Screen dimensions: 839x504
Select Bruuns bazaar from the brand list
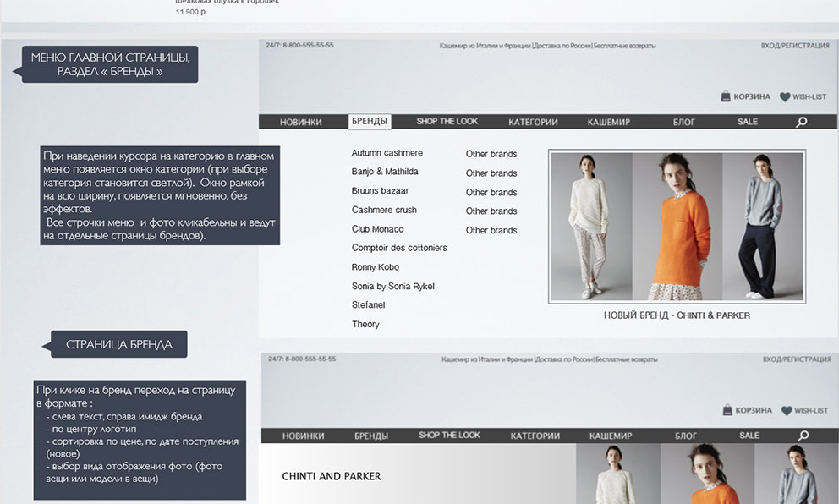[380, 190]
